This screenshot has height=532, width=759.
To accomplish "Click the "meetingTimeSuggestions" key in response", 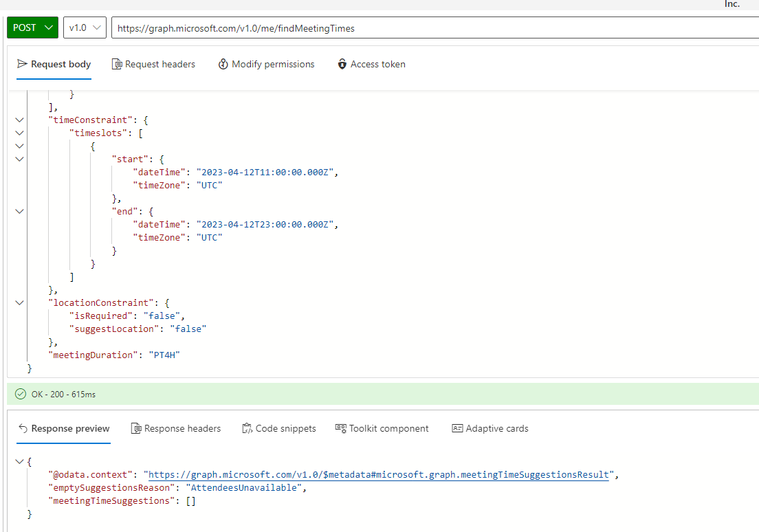I will 111,501.
